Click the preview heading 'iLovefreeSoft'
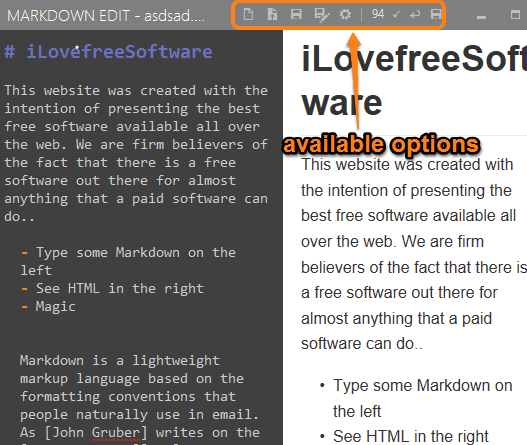 (414, 59)
